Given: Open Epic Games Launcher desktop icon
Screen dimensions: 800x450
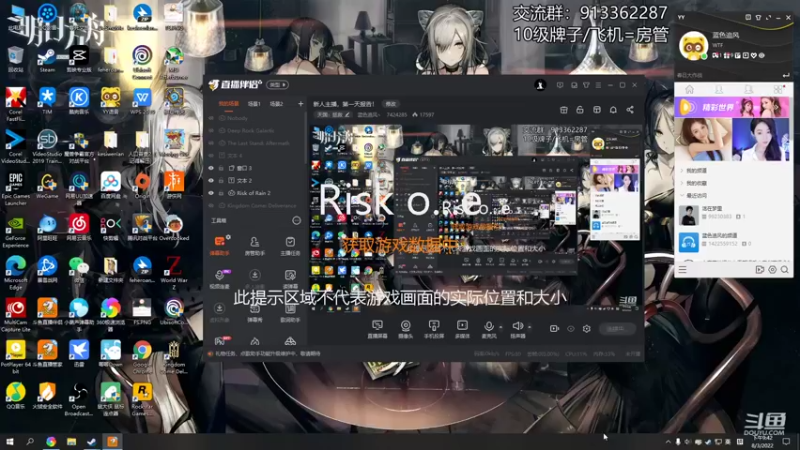Looking at the screenshot, I should click(x=16, y=188).
